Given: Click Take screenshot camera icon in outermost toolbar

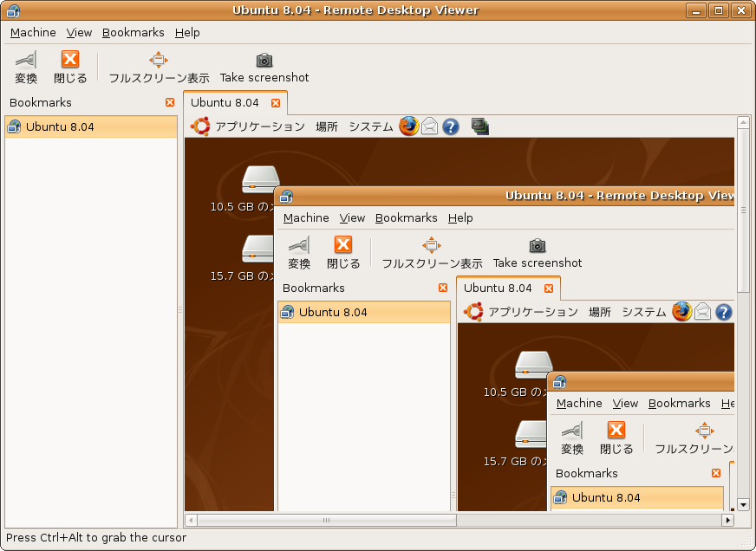Looking at the screenshot, I should [264, 60].
